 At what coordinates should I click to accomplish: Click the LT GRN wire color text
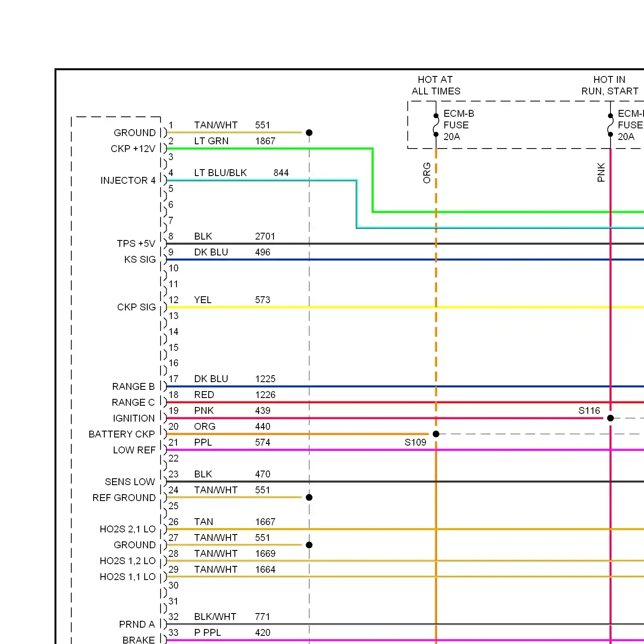[211, 141]
